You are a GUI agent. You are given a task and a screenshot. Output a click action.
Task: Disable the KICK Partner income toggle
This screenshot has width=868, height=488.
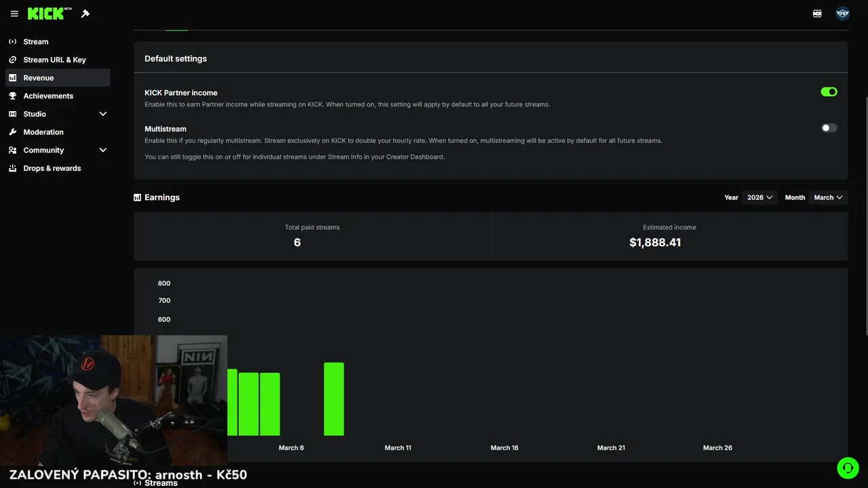click(829, 91)
